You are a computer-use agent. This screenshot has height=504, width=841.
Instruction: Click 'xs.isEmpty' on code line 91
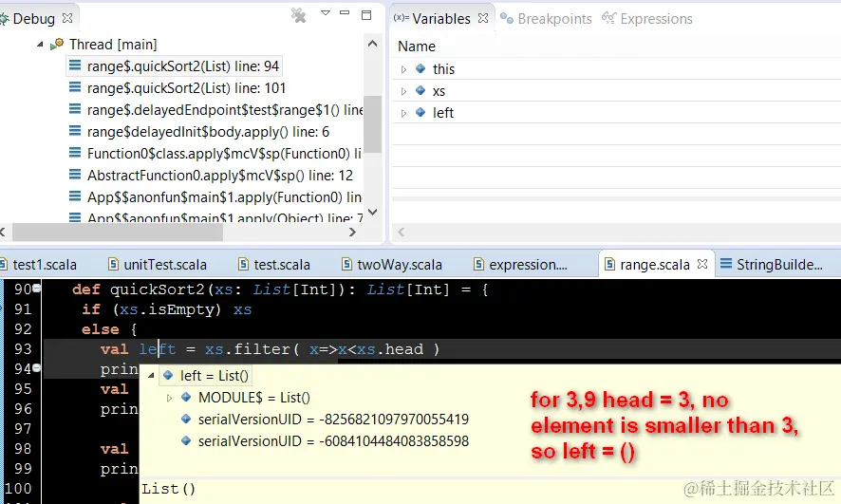(x=167, y=309)
